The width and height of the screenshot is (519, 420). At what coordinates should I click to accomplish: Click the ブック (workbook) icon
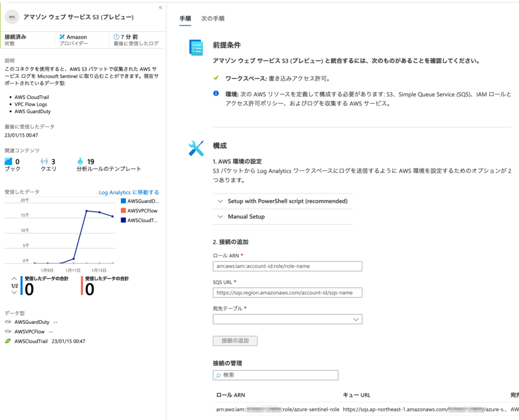click(x=9, y=161)
